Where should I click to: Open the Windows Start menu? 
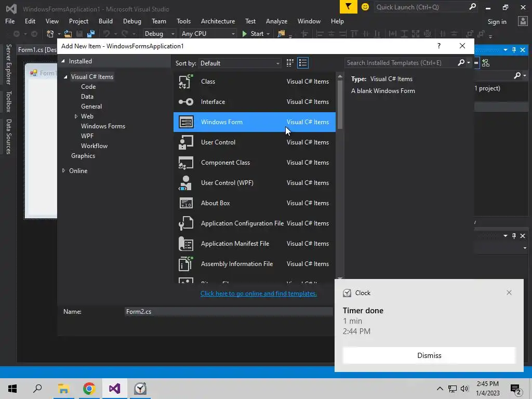coord(12,389)
